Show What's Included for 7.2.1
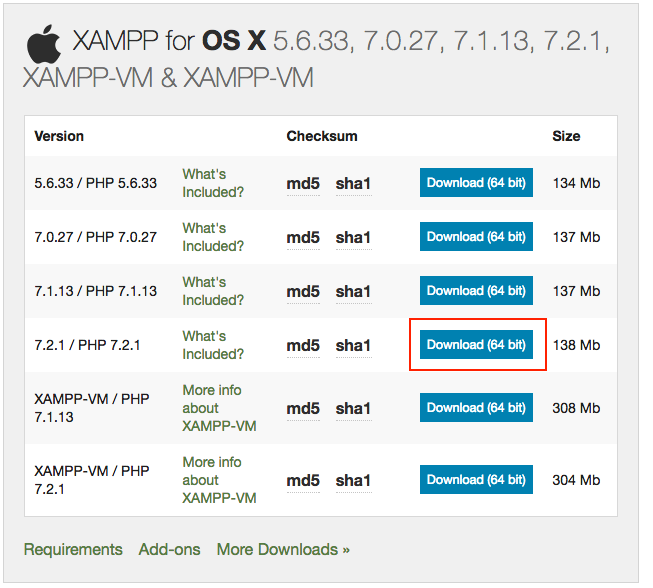This screenshot has width=653, height=588. 212,345
